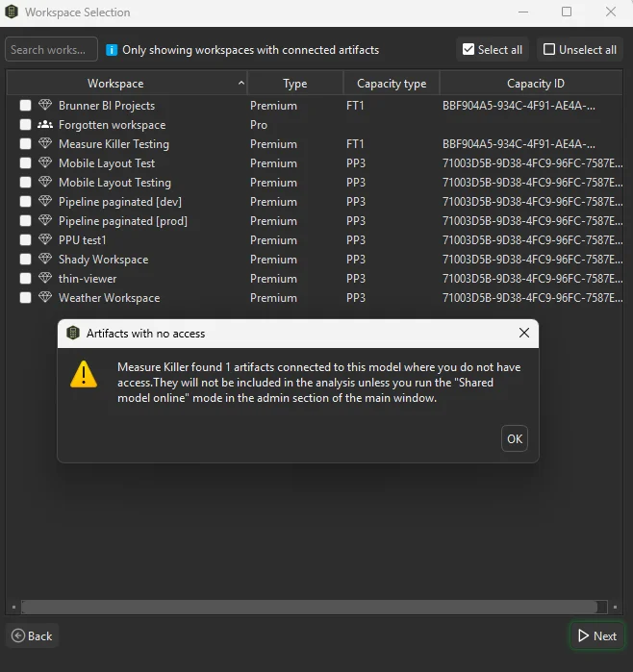Click the diamond icon beside Mobile Layout Test
633x672 pixels.
[x=45, y=162]
